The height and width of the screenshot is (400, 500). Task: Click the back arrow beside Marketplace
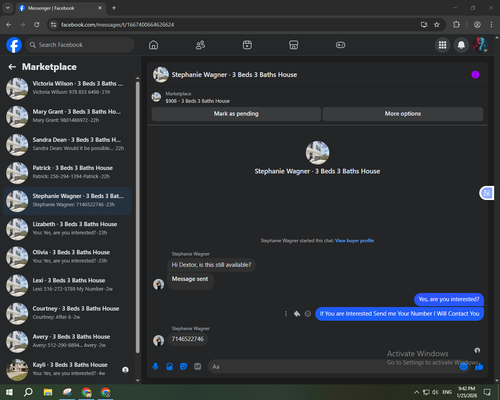tap(12, 67)
